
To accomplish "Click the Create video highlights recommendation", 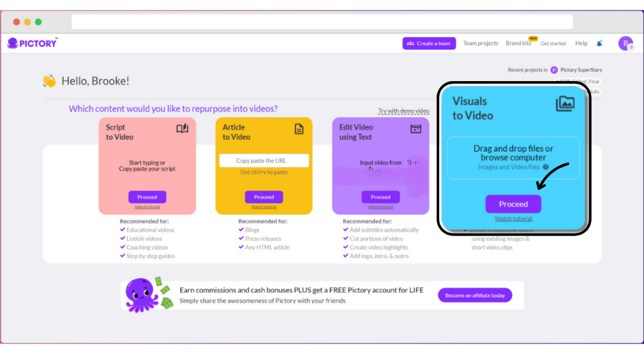I will 378,247.
